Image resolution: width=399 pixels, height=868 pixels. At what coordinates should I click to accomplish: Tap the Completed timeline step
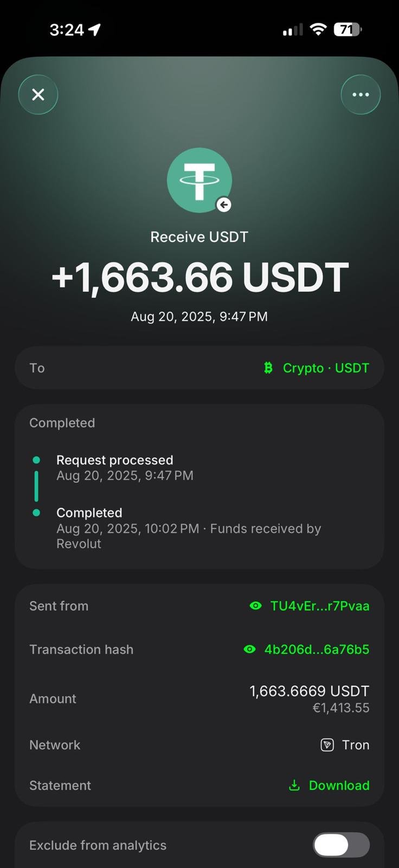coord(89,513)
